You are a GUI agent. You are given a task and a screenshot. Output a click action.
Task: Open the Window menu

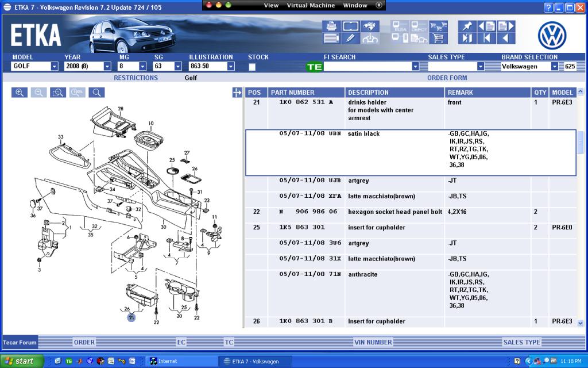point(355,5)
